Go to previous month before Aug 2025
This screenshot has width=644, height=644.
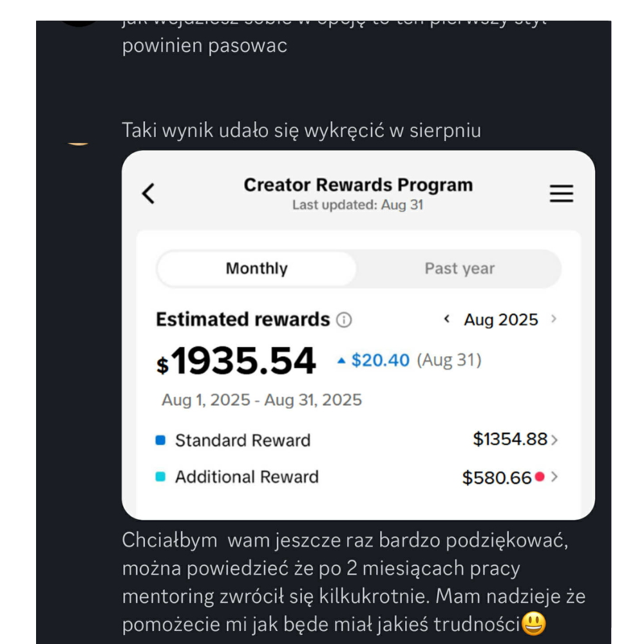tap(447, 319)
